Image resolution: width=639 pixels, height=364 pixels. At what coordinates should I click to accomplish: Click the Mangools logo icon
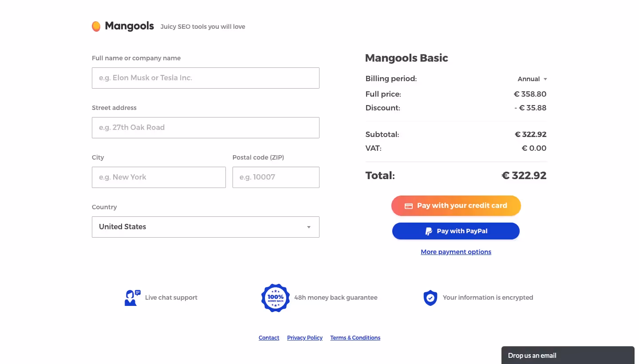pyautogui.click(x=96, y=26)
